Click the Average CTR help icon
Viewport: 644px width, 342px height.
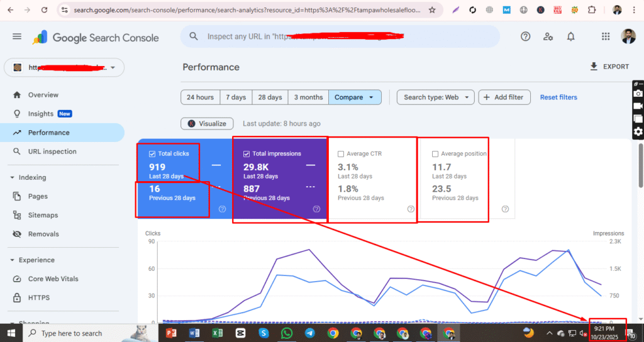coord(411,209)
